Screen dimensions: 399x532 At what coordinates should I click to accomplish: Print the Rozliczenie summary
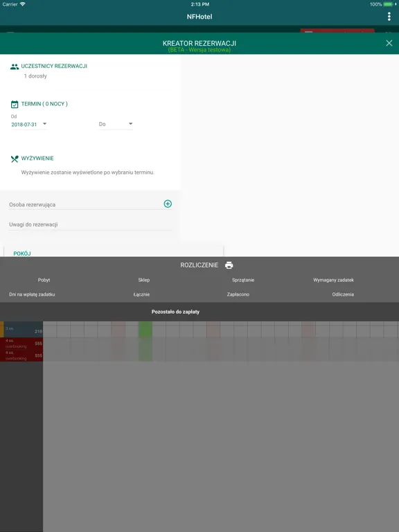pos(229,265)
